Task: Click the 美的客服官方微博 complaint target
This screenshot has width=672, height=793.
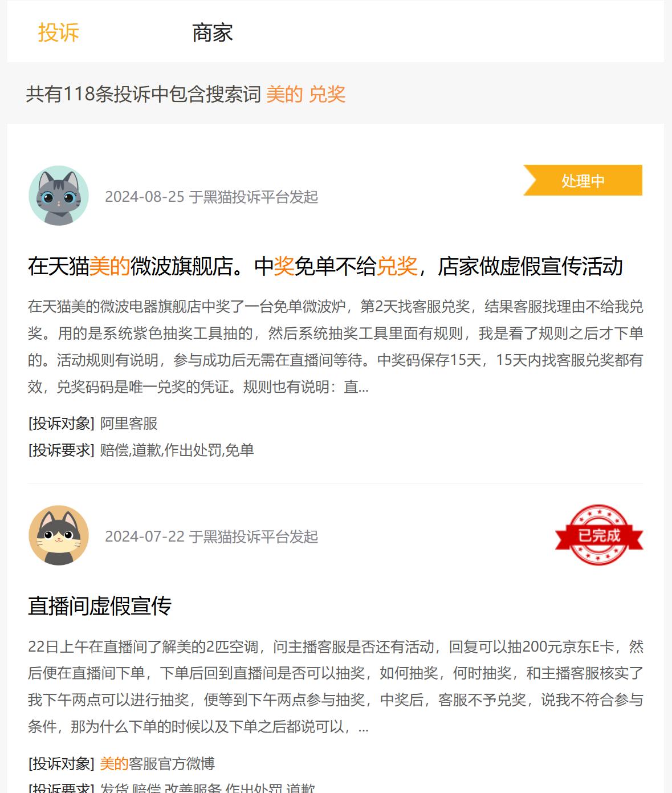Action: point(157,763)
